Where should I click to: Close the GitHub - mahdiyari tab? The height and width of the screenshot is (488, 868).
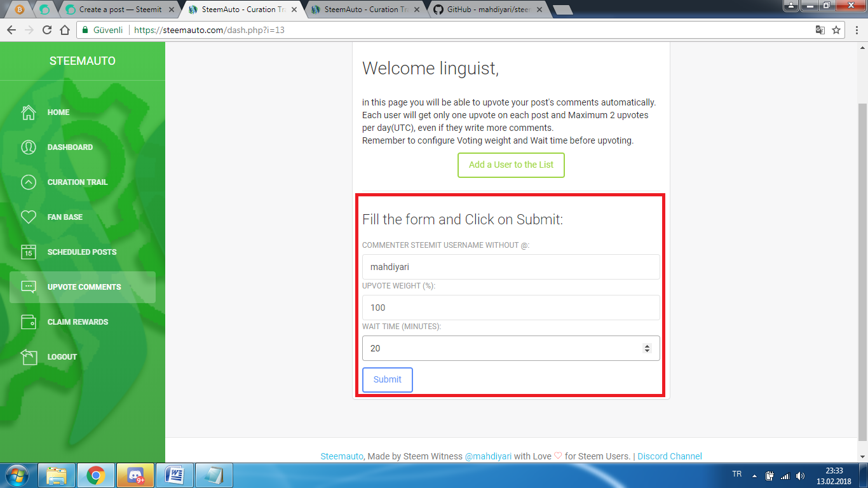coord(539,10)
